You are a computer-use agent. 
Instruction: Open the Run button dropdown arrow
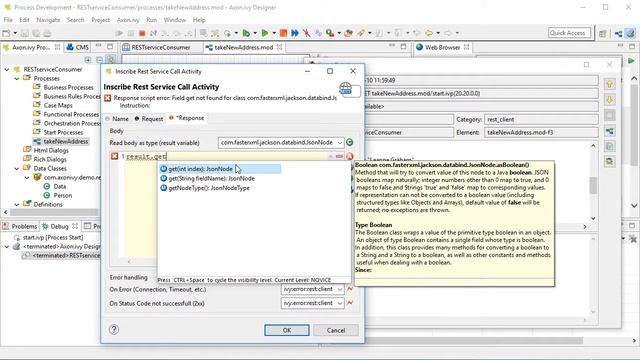tap(274, 33)
